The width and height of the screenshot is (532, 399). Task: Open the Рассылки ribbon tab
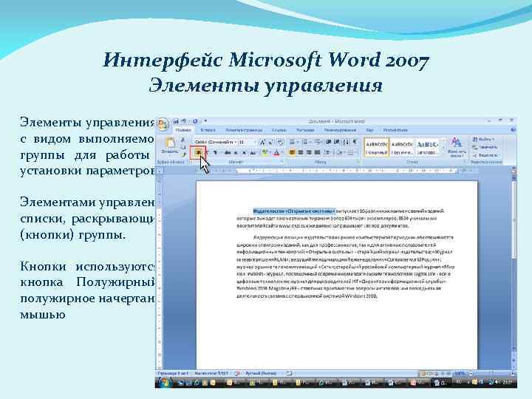tap(305, 130)
